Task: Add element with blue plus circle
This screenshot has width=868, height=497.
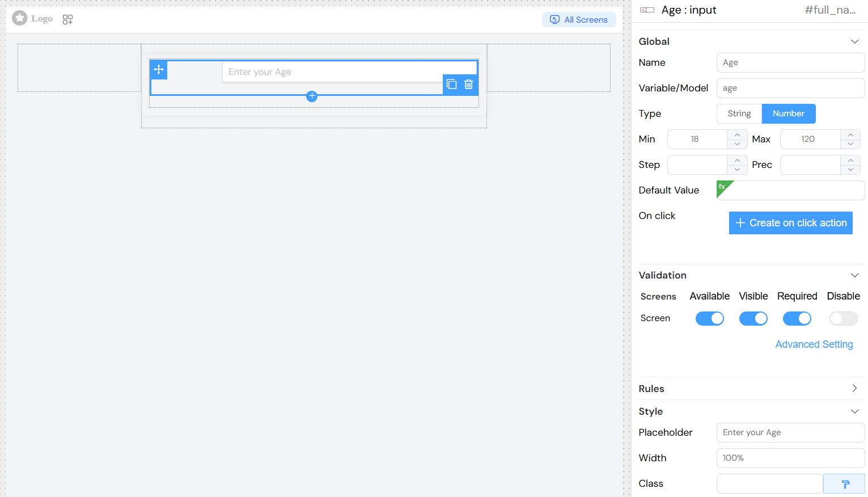Action: [x=312, y=96]
